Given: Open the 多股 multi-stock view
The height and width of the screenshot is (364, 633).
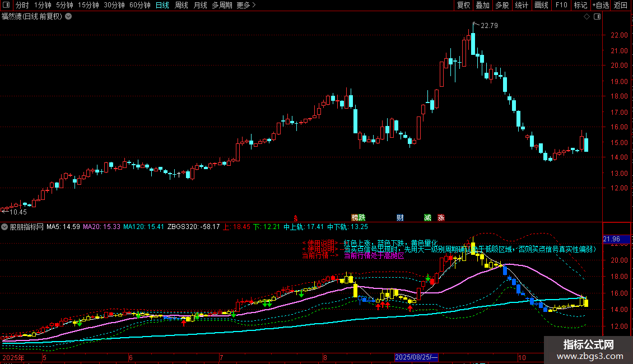Looking at the screenshot, I should tap(502, 5).
